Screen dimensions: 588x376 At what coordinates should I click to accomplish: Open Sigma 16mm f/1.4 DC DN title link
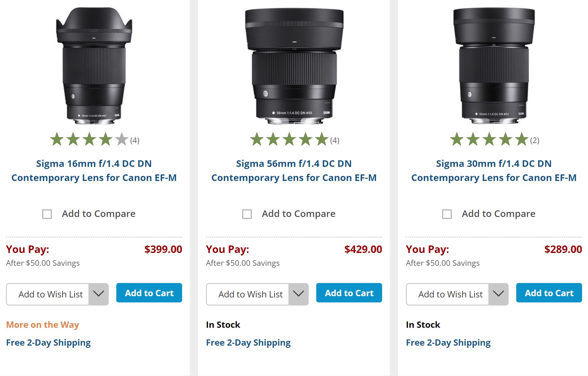[94, 171]
